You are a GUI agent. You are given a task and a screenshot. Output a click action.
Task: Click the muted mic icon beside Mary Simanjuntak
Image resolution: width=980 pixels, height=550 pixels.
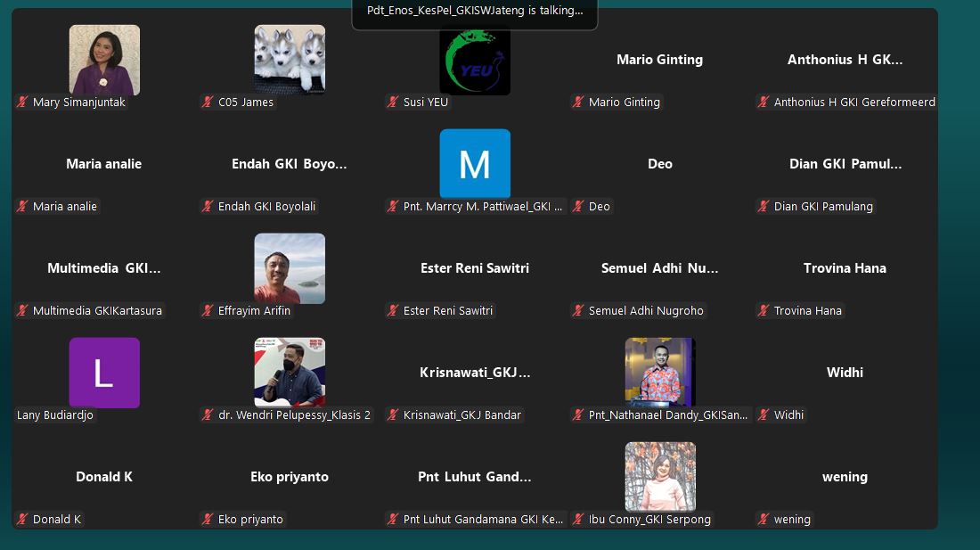click(x=22, y=102)
